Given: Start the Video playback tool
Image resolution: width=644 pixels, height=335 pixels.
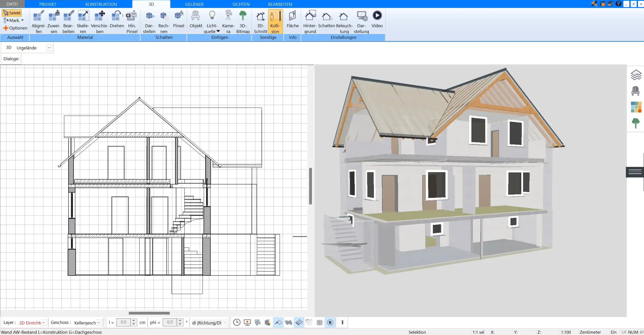Looking at the screenshot, I should [x=377, y=19].
